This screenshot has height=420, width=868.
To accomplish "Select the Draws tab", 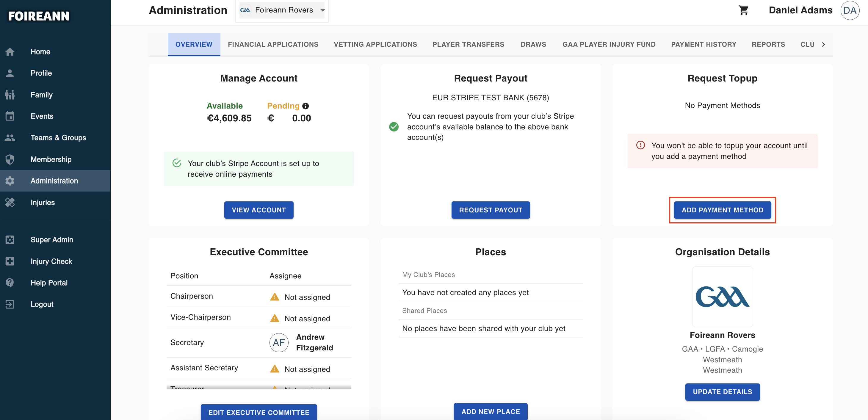I will click(533, 44).
